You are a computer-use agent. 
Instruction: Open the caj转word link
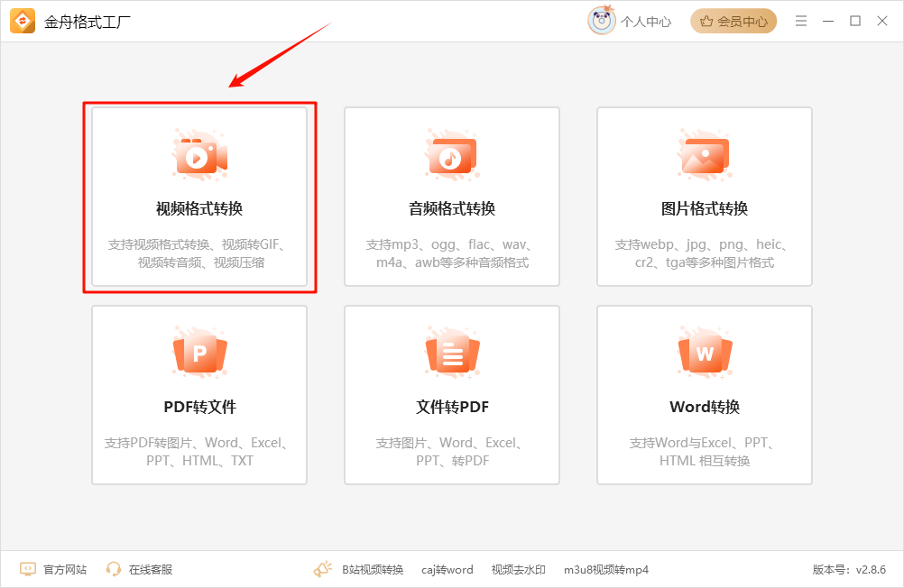coord(447,570)
